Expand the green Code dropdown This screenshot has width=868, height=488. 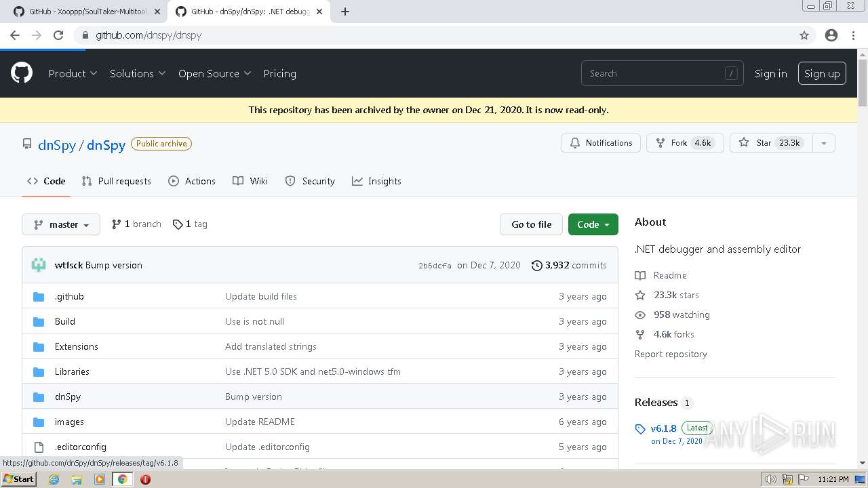pos(593,224)
